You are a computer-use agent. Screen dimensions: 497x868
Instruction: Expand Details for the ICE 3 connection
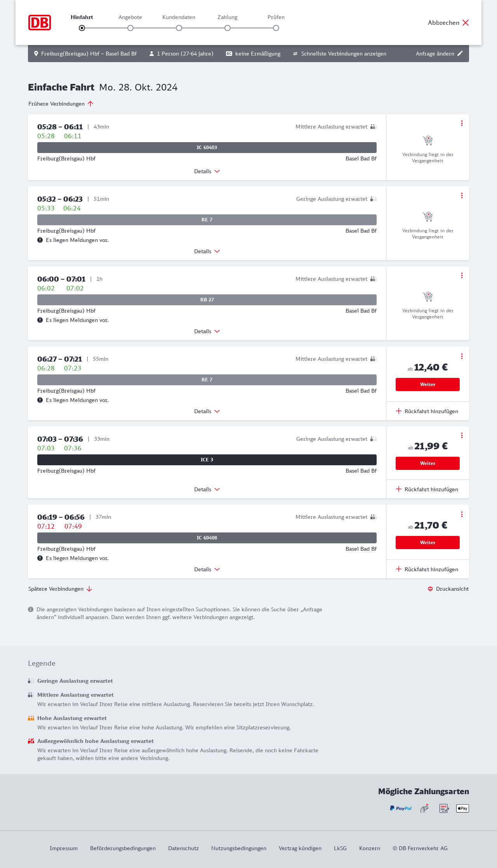point(207,489)
